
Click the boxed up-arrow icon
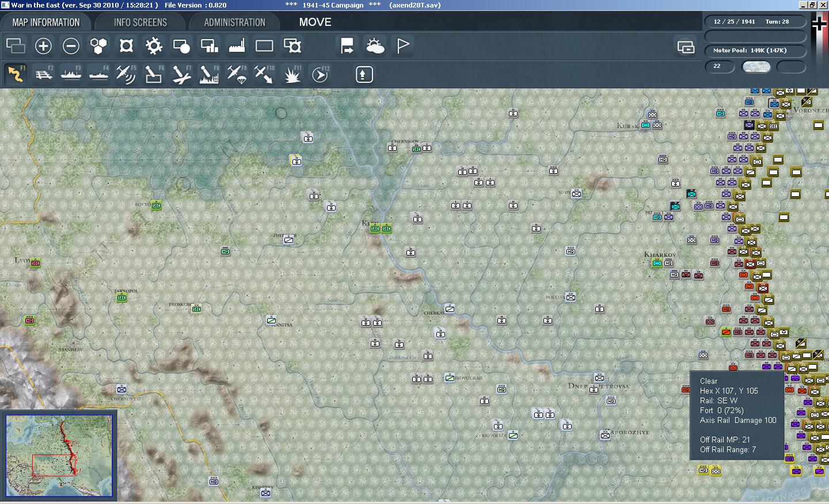click(364, 74)
